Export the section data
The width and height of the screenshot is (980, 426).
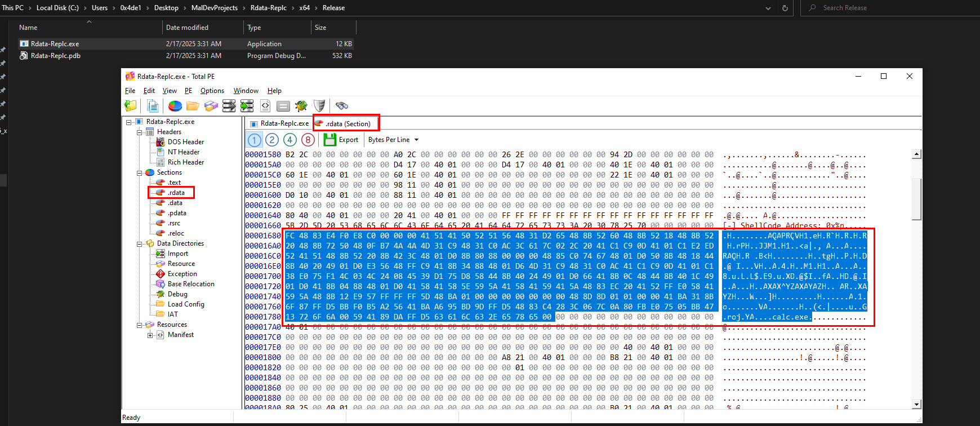341,140
